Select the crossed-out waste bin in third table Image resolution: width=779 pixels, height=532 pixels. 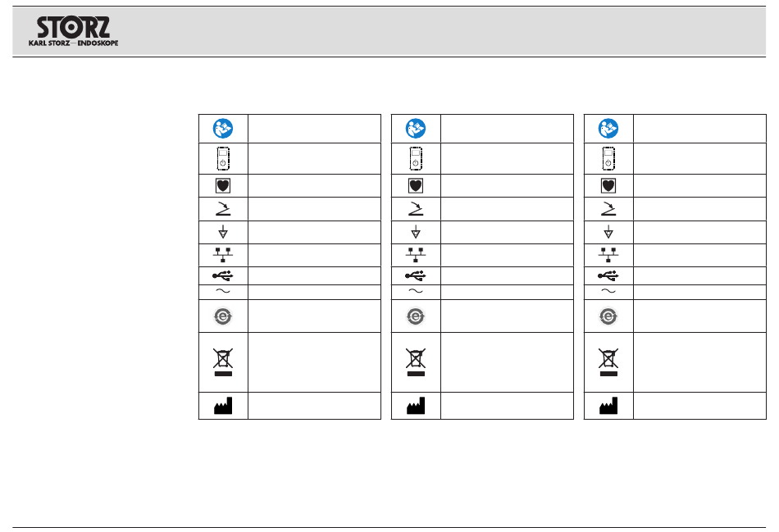tap(608, 362)
